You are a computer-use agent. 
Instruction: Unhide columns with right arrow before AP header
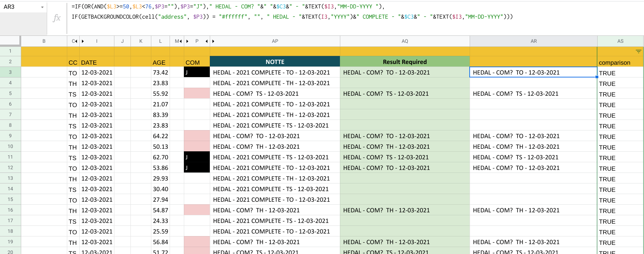point(213,41)
